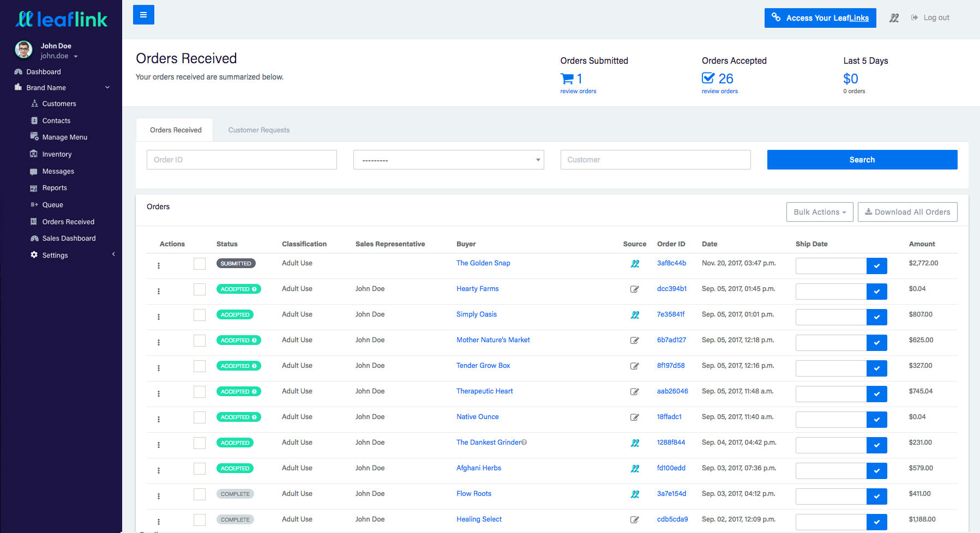Click the hamburger menu toggle button
This screenshot has height=533, width=980.
click(x=143, y=15)
